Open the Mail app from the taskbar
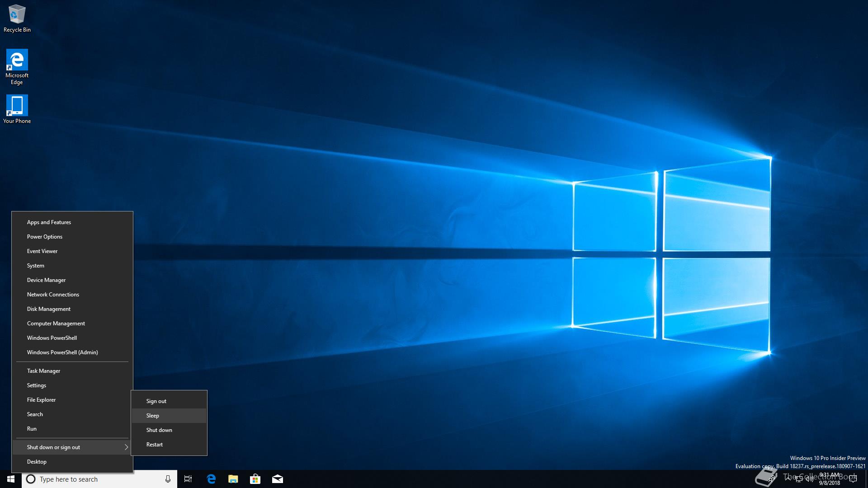Viewport: 868px width, 488px height. [278, 479]
